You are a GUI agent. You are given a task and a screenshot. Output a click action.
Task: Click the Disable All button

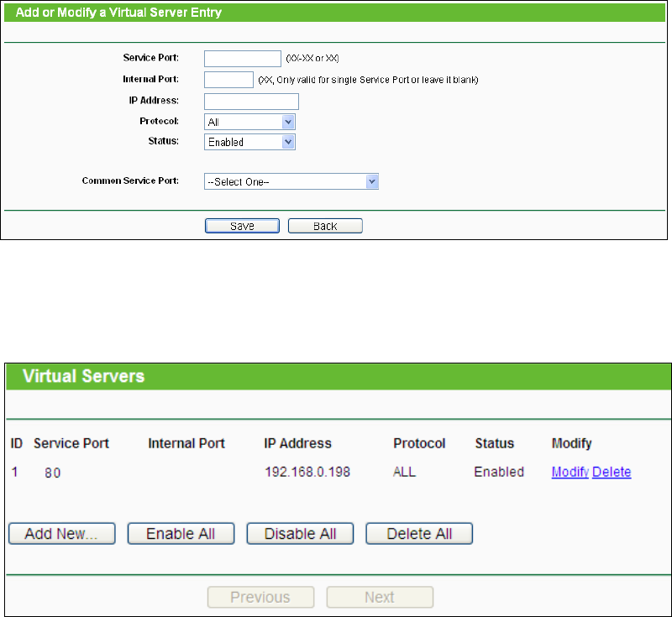[x=300, y=534]
